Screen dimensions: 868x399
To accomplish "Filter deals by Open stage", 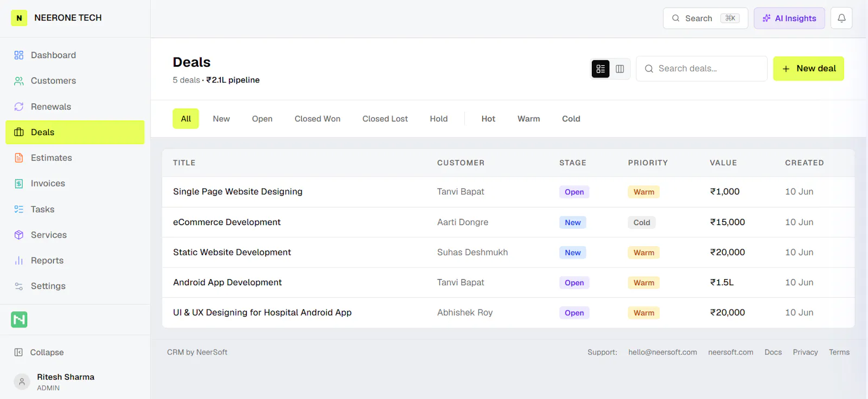I will click(262, 119).
